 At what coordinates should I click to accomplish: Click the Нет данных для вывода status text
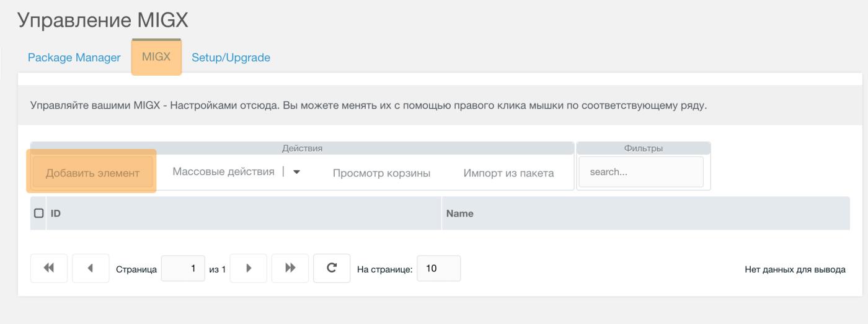pyautogui.click(x=795, y=270)
